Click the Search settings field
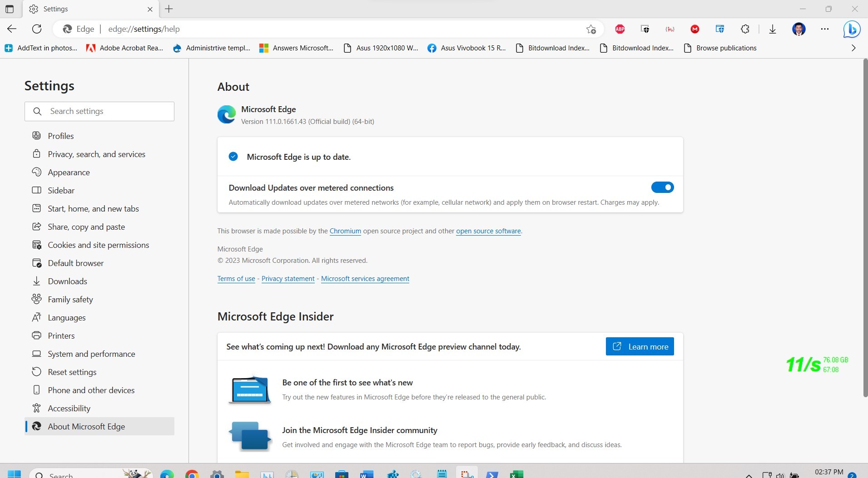This screenshot has width=868, height=478. tap(99, 111)
